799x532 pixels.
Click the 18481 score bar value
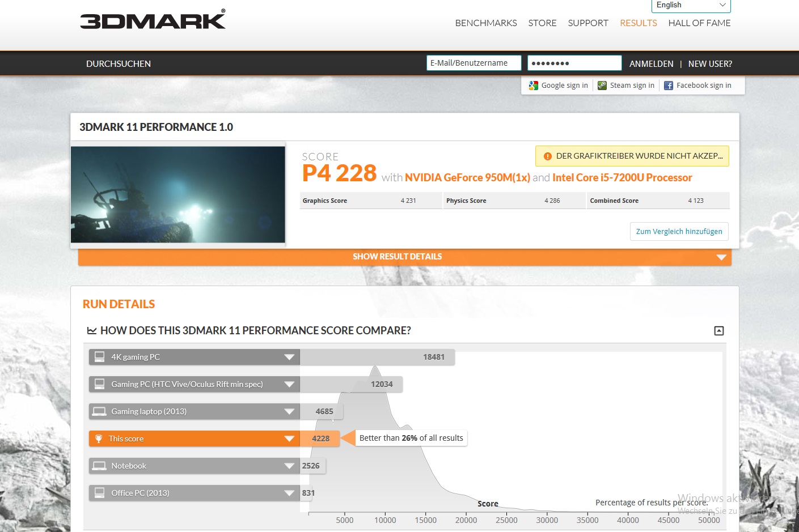(x=434, y=357)
